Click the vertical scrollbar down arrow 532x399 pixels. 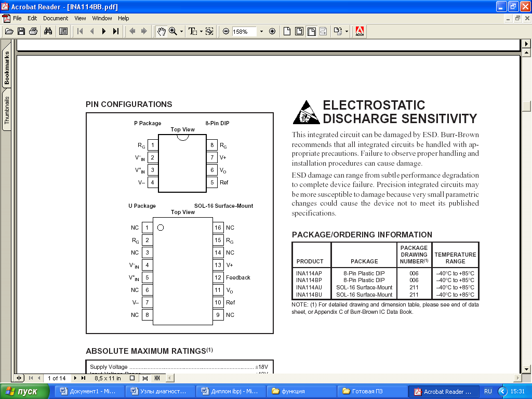click(526, 369)
